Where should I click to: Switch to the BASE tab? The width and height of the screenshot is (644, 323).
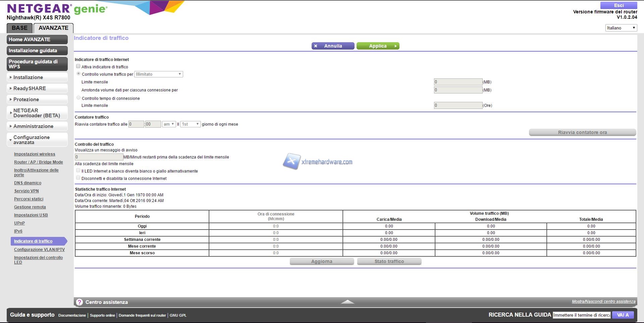click(19, 28)
